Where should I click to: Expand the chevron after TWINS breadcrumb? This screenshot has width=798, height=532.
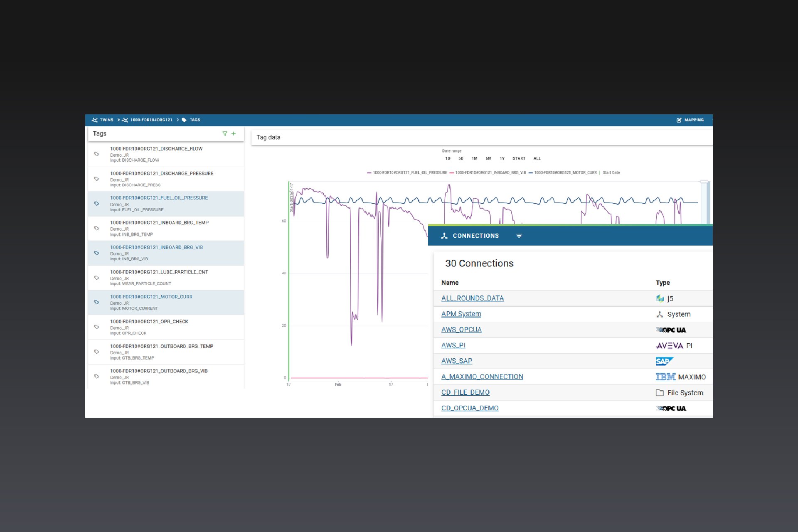click(118, 120)
